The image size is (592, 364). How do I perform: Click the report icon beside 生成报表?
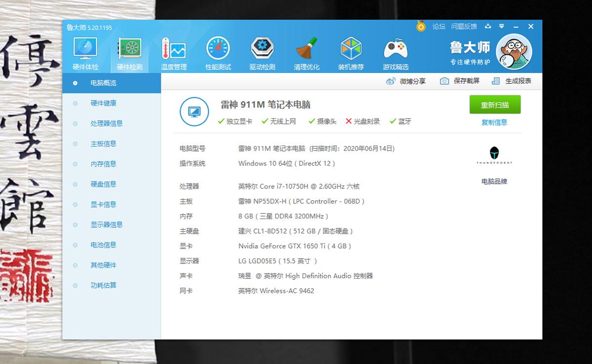pyautogui.click(x=496, y=81)
